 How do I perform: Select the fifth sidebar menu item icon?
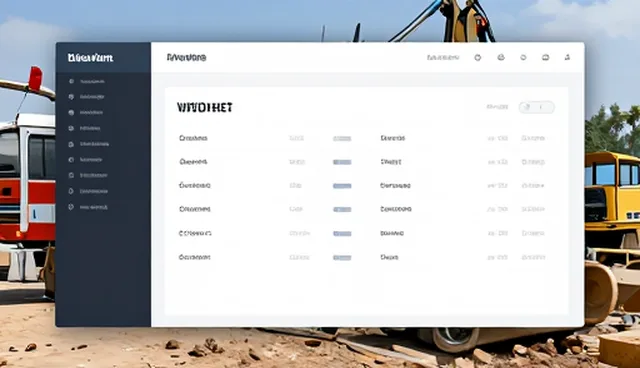(71, 144)
